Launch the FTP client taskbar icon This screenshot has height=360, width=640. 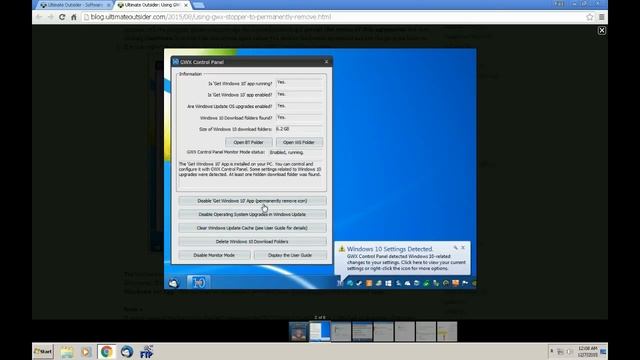[147, 352]
